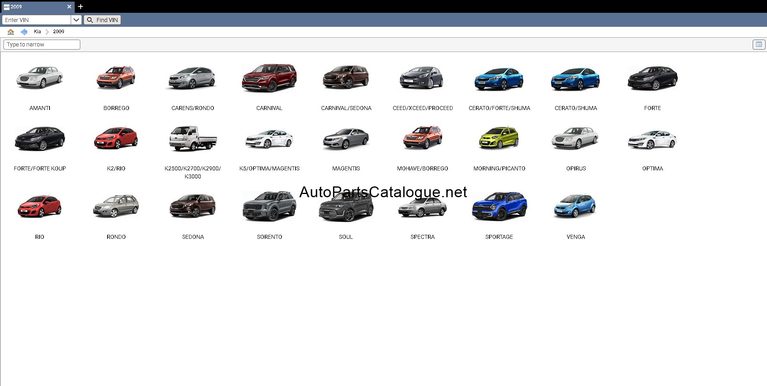Open the SEDONA minivan image
Image resolution: width=767 pixels, height=386 pixels.
coord(193,205)
